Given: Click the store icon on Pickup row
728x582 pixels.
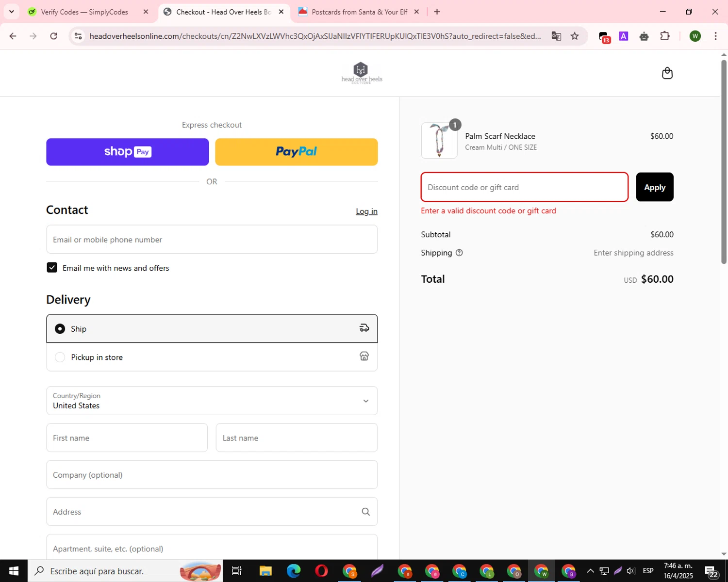Looking at the screenshot, I should point(364,356).
